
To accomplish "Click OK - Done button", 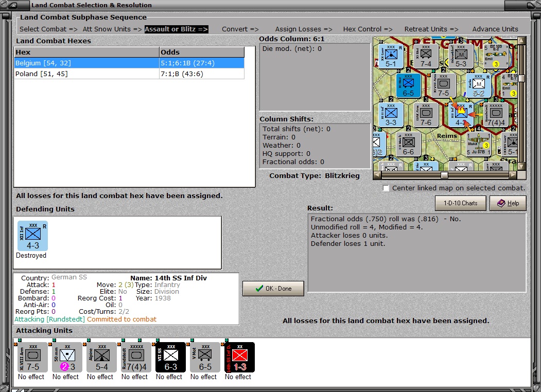I will pyautogui.click(x=273, y=289).
